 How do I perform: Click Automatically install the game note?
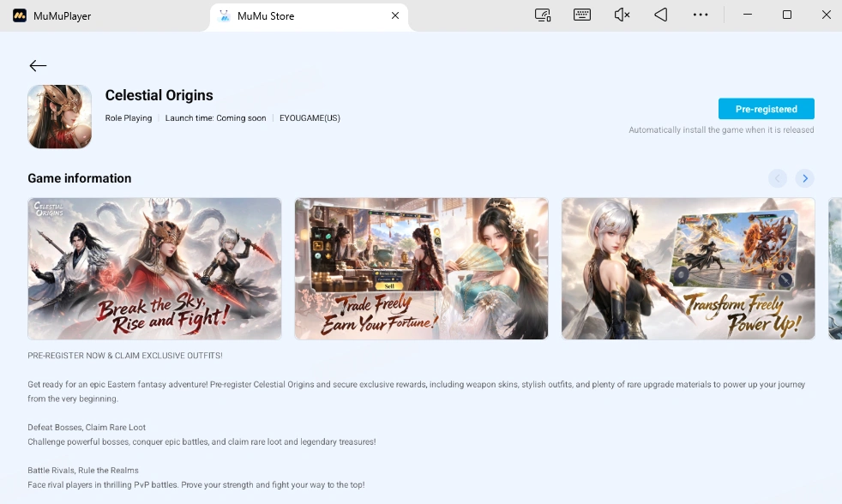coord(721,130)
